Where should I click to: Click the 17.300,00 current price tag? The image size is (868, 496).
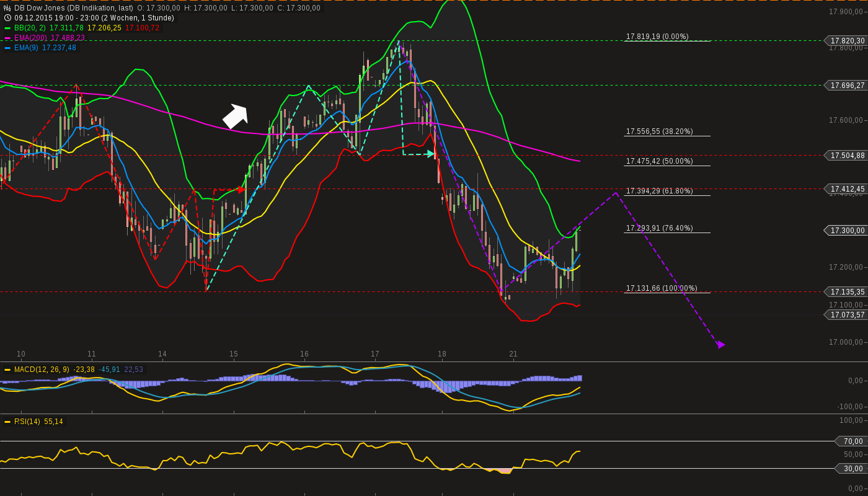[x=846, y=230]
